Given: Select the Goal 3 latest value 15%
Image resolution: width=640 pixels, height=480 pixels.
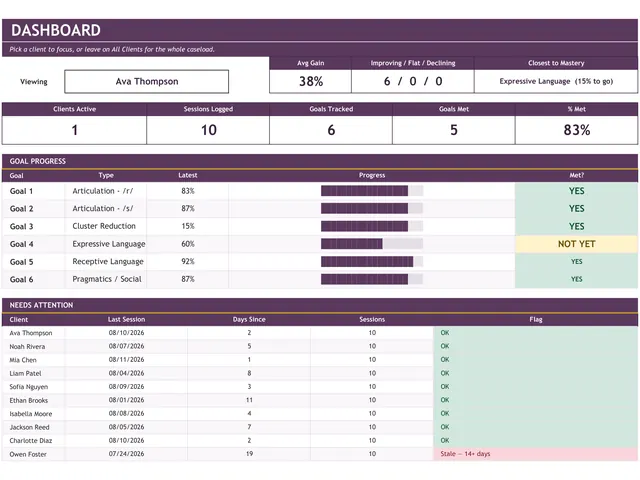Looking at the screenshot, I should [188, 226].
